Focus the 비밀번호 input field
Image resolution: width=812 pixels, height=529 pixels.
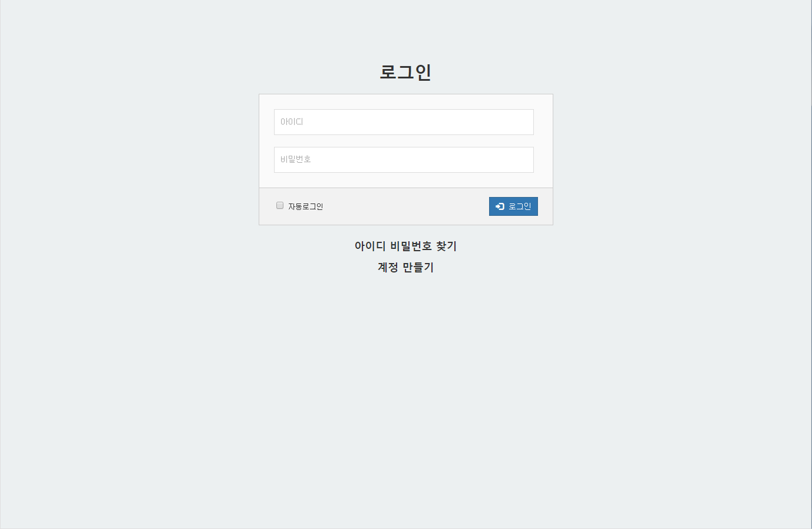tap(404, 160)
